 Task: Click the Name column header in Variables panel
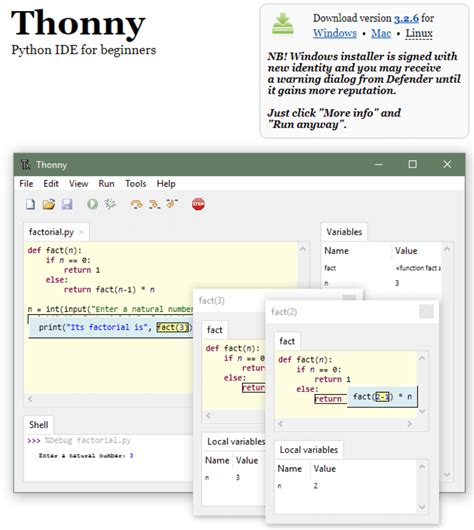click(336, 251)
